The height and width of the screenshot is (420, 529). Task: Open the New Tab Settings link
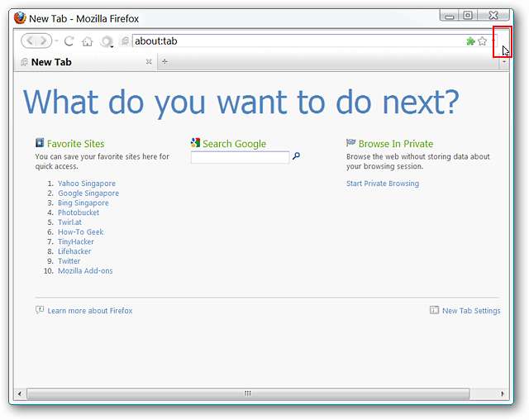471,311
